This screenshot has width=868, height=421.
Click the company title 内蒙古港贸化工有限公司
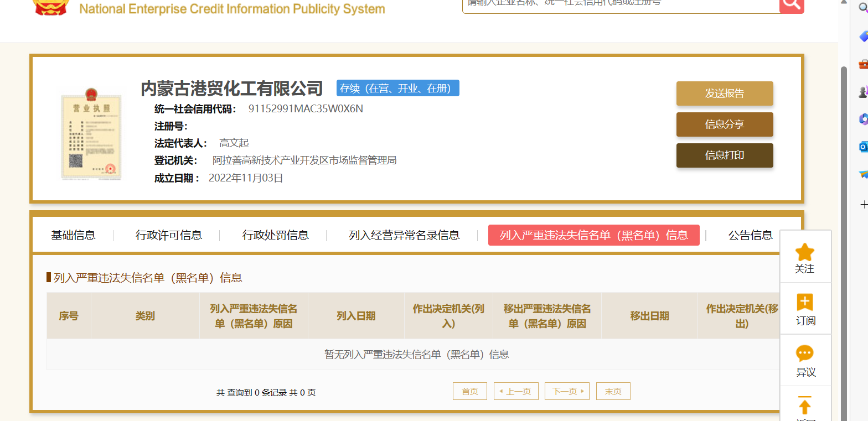point(232,89)
